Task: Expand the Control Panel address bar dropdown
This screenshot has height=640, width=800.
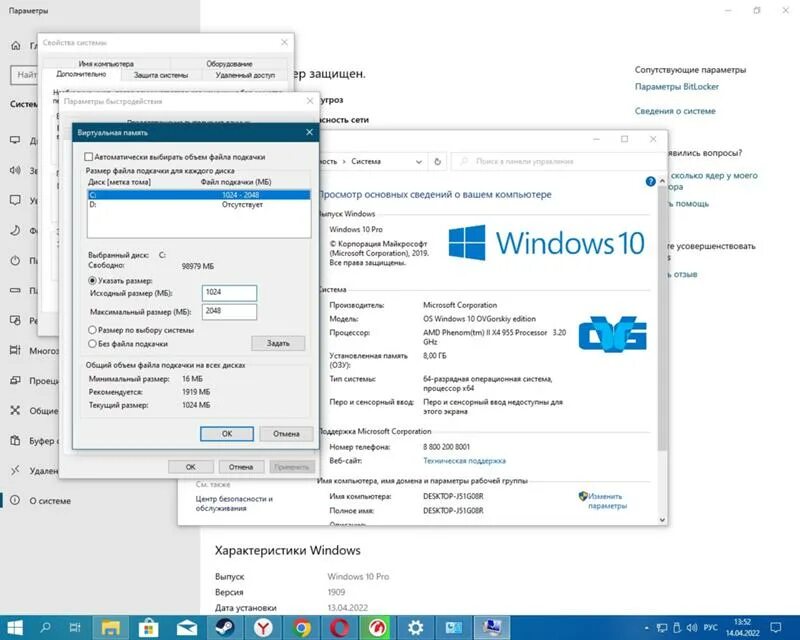Action: [x=418, y=162]
